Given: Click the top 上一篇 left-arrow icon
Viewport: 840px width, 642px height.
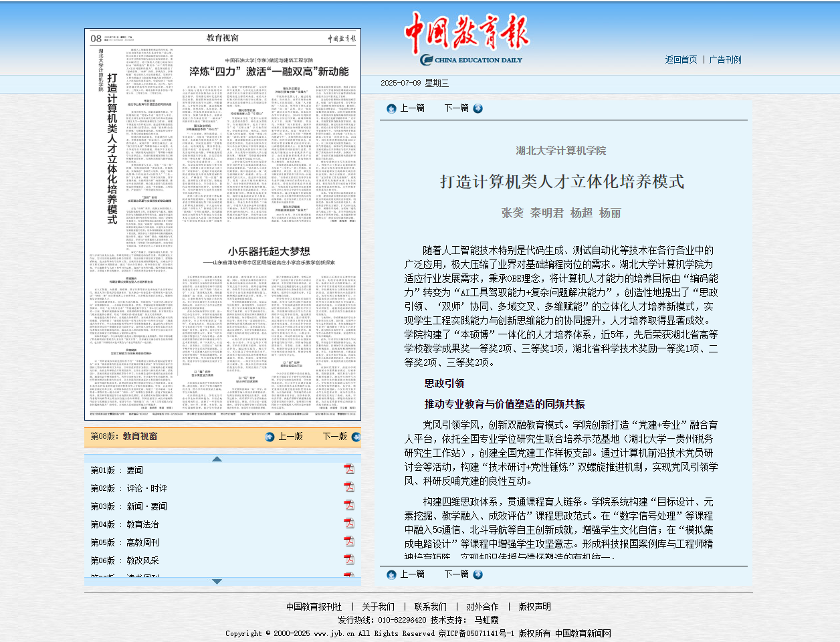Looking at the screenshot, I should tap(391, 108).
